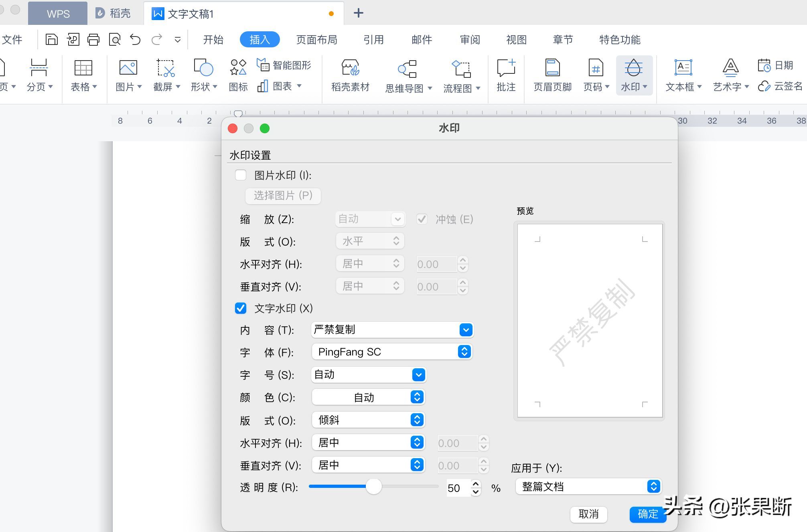Viewport: 807px width, 532px height.
Task: Open a new tab with plus button
Action: [x=358, y=13]
